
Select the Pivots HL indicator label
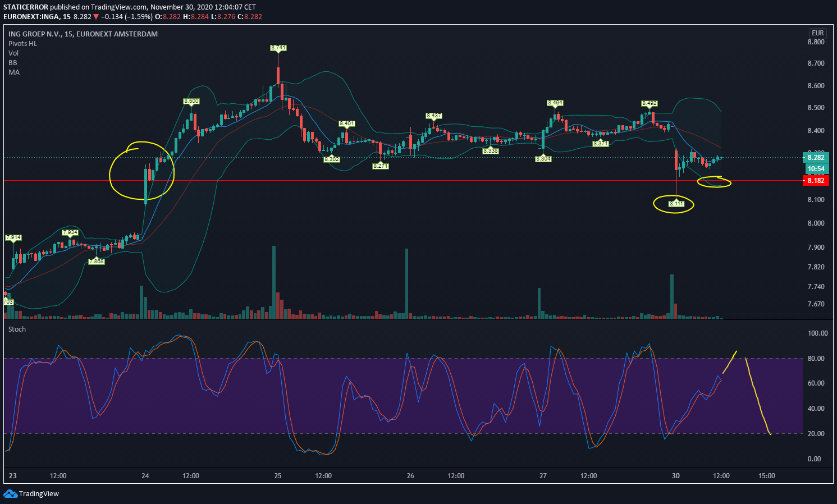click(22, 44)
